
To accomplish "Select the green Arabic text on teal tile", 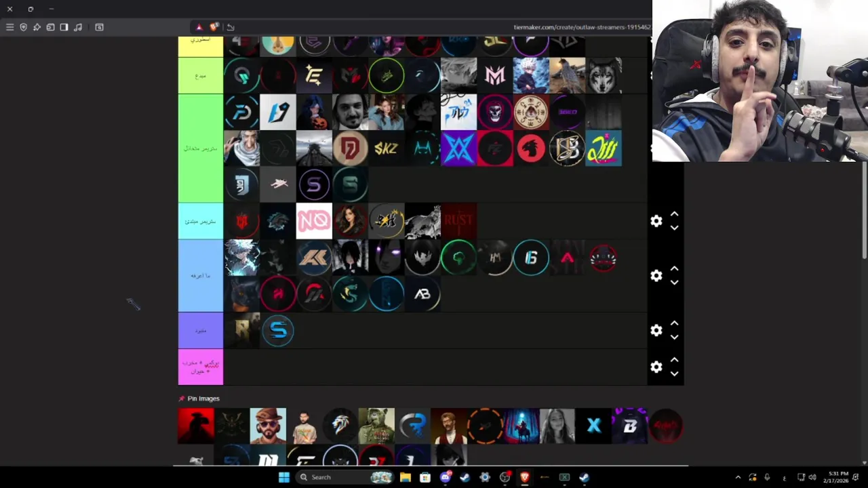I will pos(604,148).
